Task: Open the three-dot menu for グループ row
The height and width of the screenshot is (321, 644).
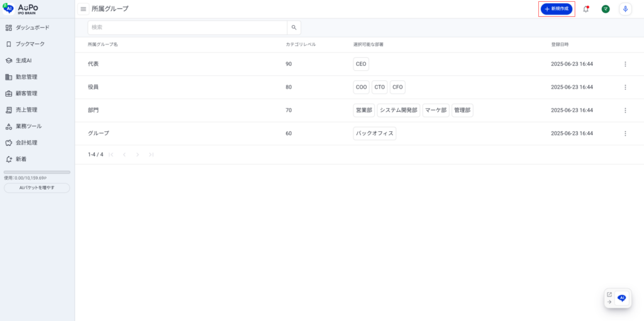Action: pos(625,133)
